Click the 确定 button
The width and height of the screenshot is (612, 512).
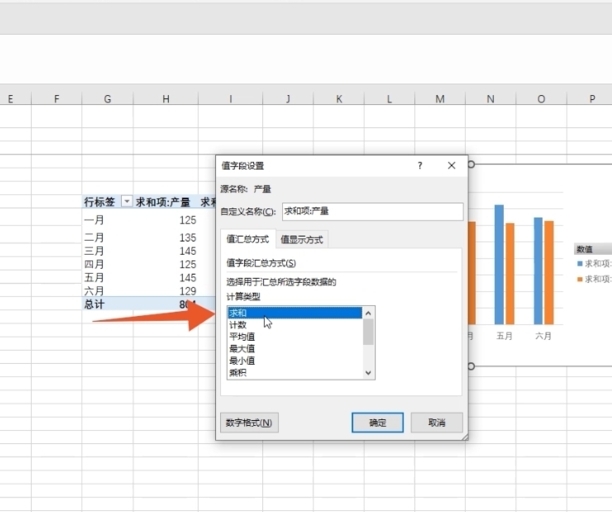(377, 422)
